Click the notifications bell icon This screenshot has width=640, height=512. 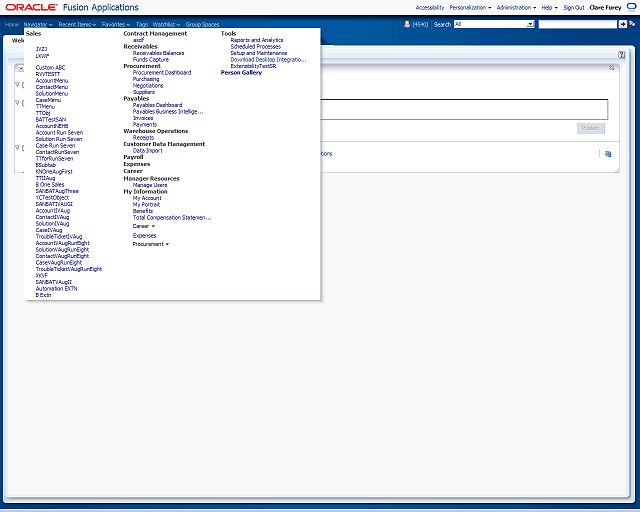click(407, 23)
